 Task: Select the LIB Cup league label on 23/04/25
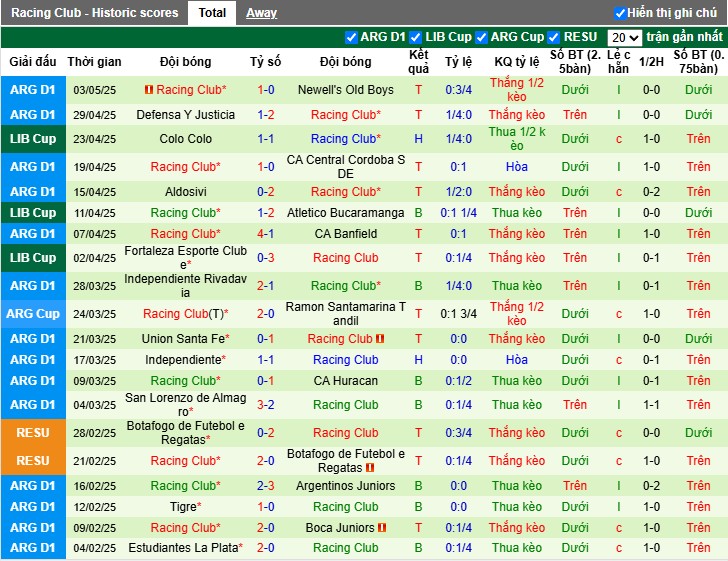pos(33,139)
